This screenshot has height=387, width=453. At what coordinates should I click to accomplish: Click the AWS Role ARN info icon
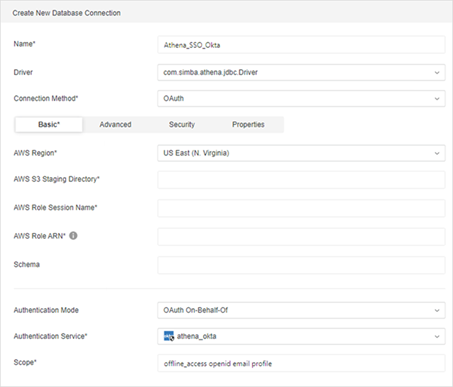73,236
